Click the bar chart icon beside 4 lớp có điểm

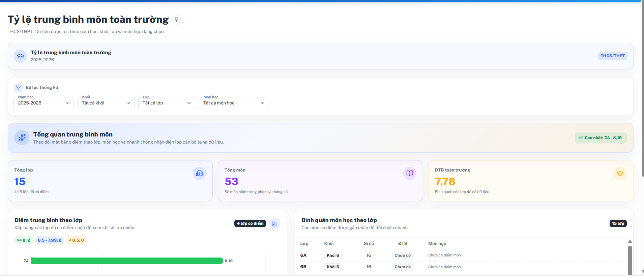click(274, 223)
